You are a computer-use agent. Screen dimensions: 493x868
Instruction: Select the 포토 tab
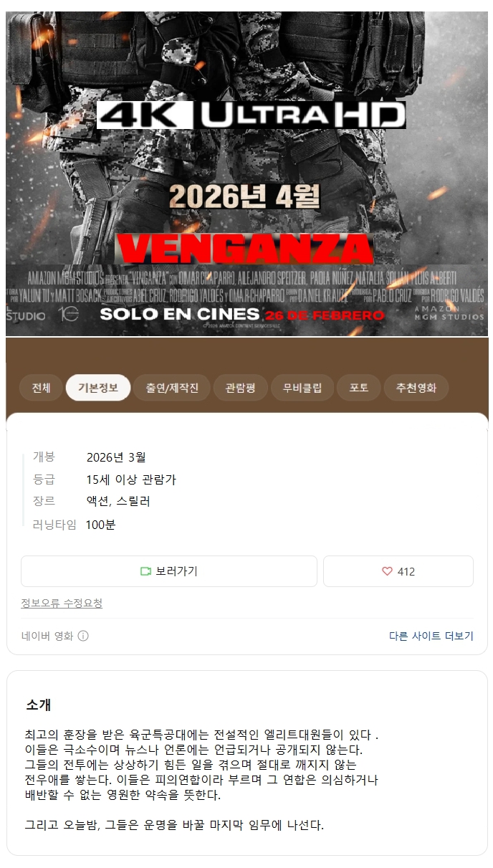[x=359, y=388]
